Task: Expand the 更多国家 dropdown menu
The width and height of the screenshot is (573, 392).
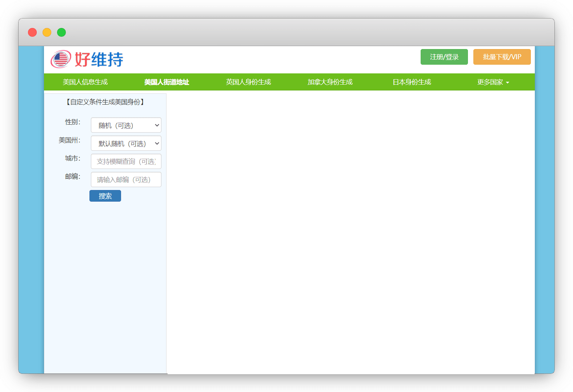Action: pyautogui.click(x=493, y=82)
